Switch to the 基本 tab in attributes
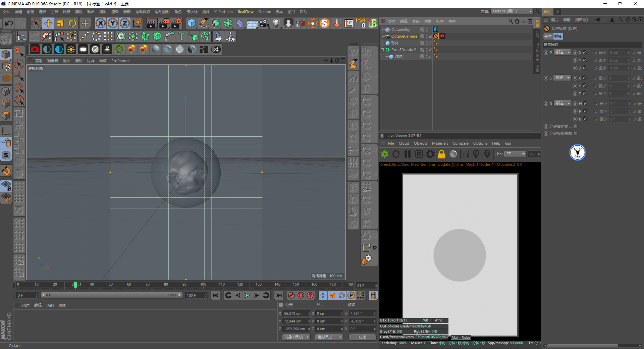This screenshot has width=644, height=349. pyautogui.click(x=548, y=36)
